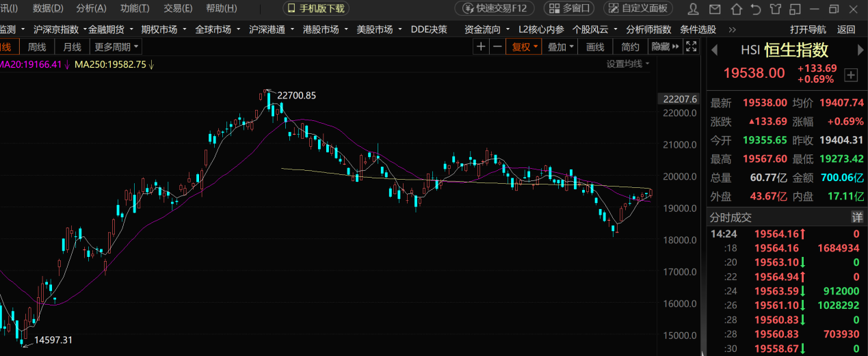The width and height of the screenshot is (868, 356).
Task: Open the mail messages icon
Action: tap(715, 9)
